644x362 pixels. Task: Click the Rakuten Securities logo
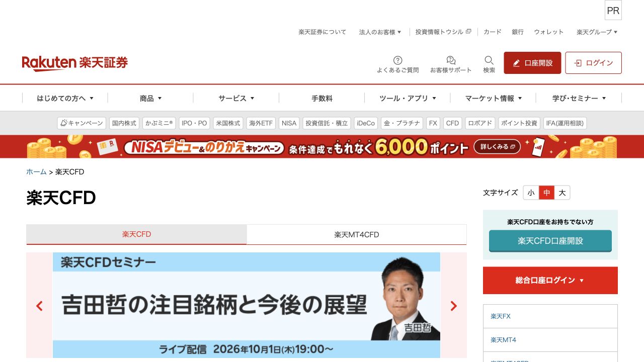pyautogui.click(x=74, y=63)
